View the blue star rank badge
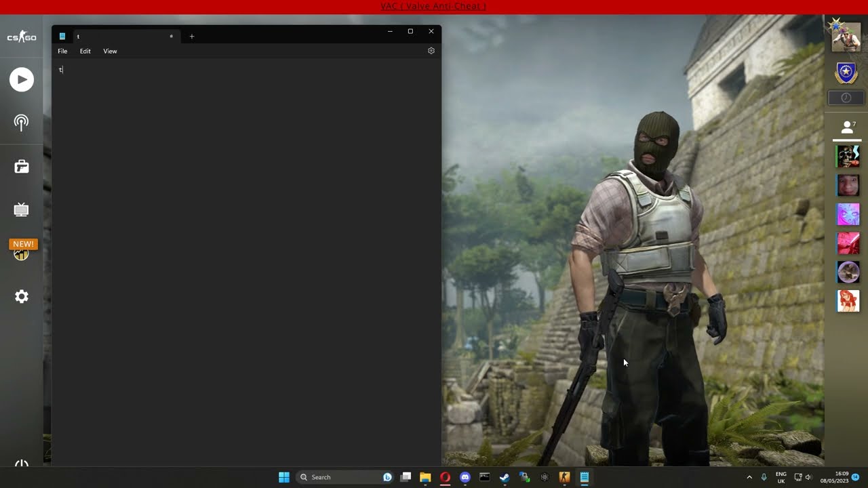Screen dimensions: 868x488 [846, 73]
